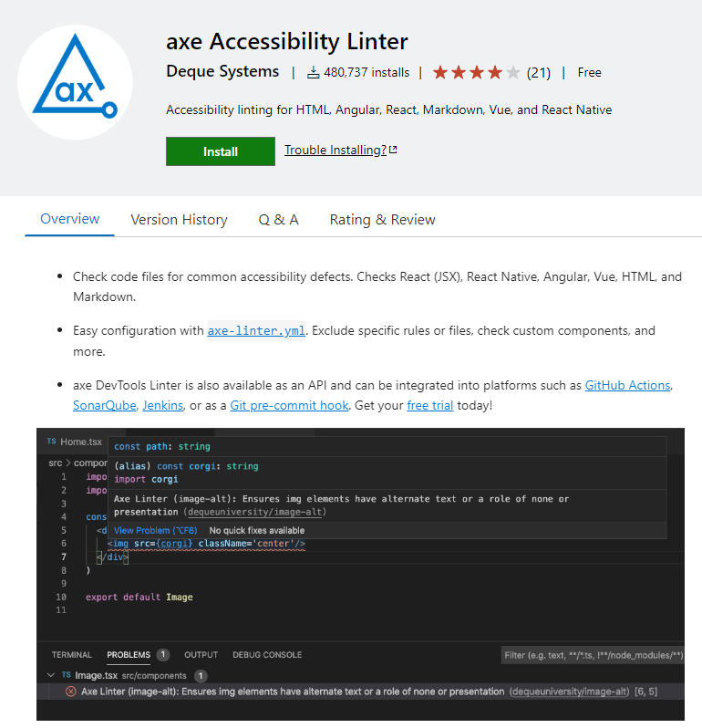Image resolution: width=702 pixels, height=728 pixels.
Task: Click the Jenkins link
Action: (x=163, y=405)
